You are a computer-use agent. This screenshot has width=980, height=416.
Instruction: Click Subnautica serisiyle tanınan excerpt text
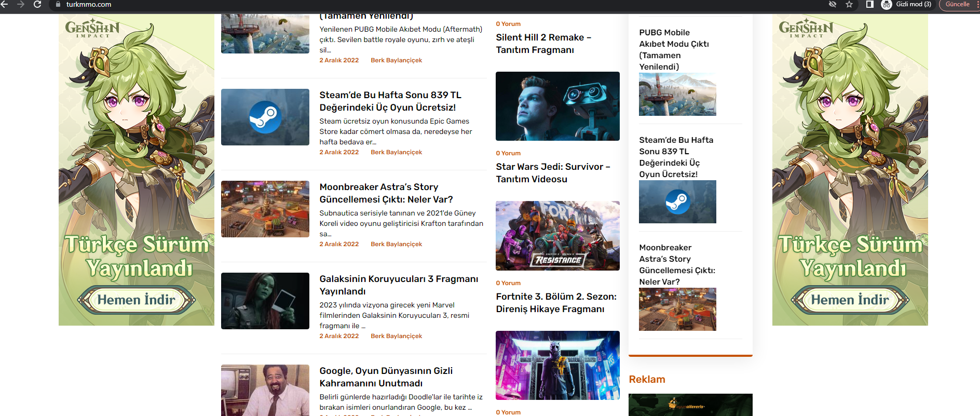point(401,223)
